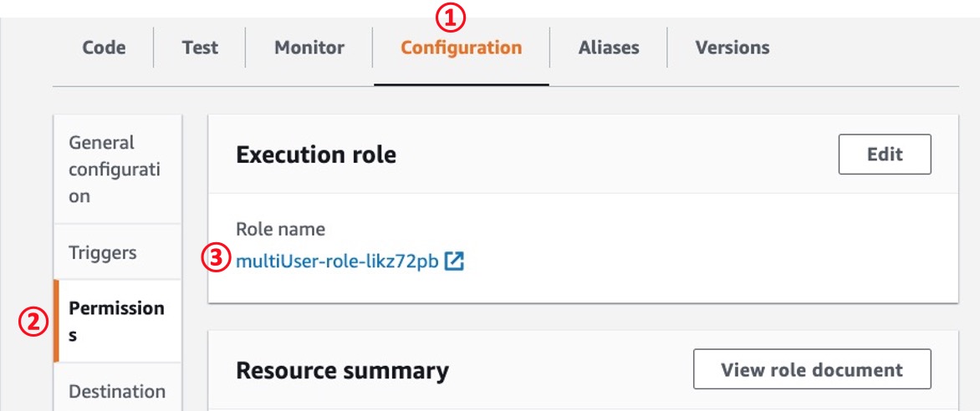Click the red circled number 2 marker
The width and height of the screenshot is (980, 411).
point(33,322)
